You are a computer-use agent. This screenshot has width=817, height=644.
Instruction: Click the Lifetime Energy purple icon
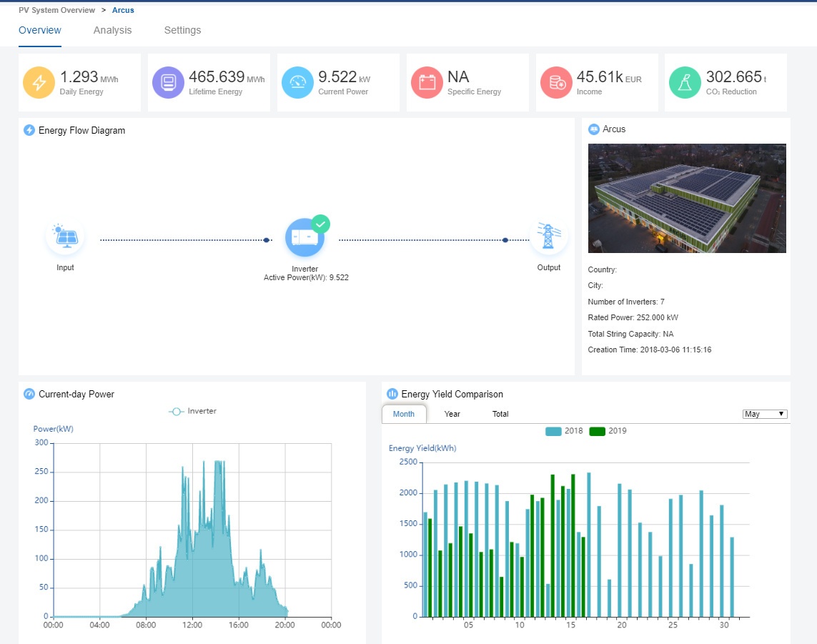click(x=168, y=82)
